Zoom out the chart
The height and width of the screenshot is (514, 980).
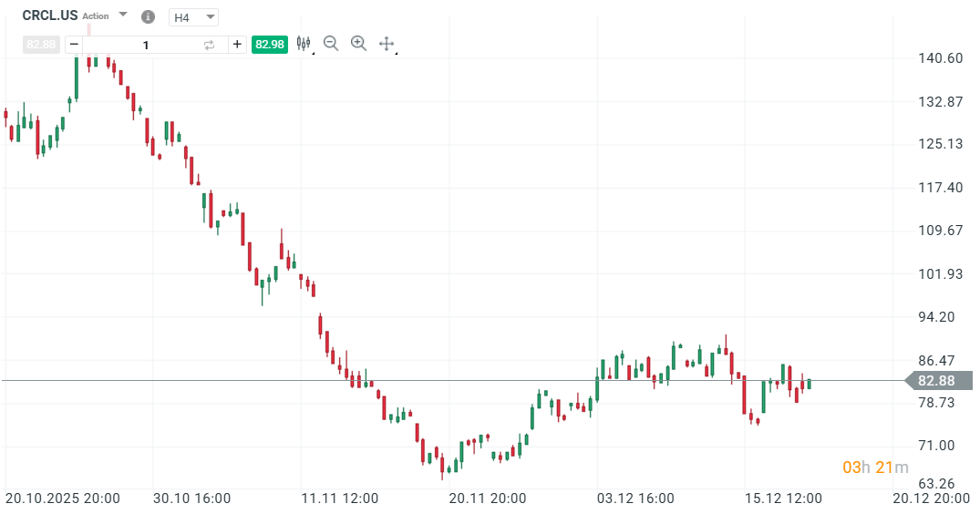coord(331,43)
